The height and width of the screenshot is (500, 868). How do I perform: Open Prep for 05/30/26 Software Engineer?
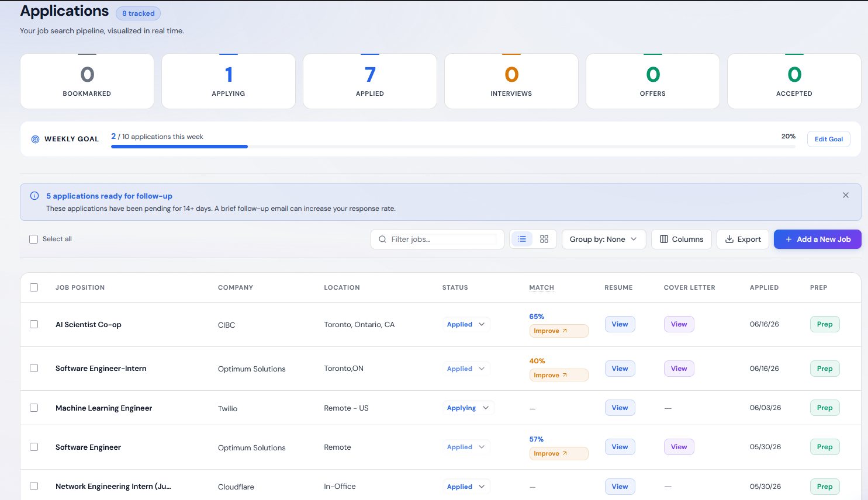tap(825, 447)
